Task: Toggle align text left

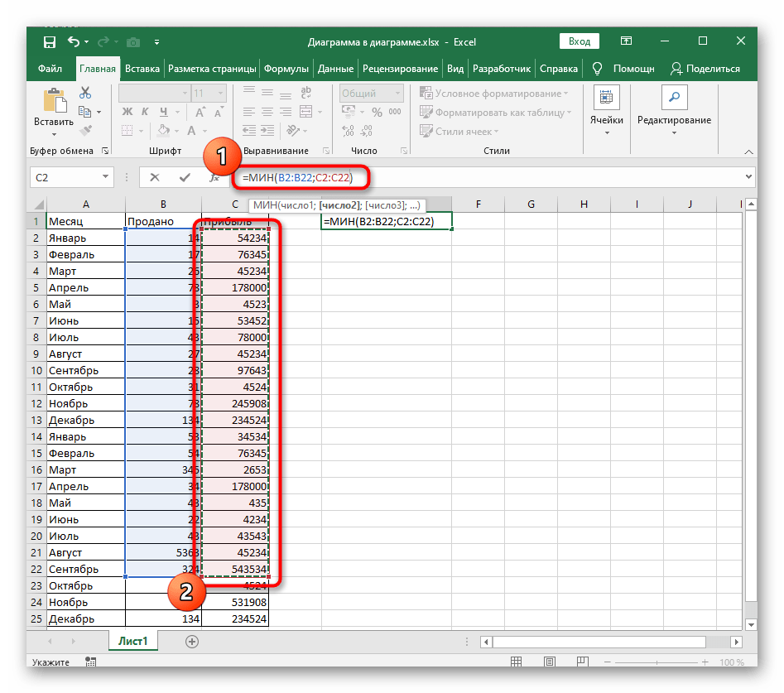Action: pyautogui.click(x=249, y=112)
